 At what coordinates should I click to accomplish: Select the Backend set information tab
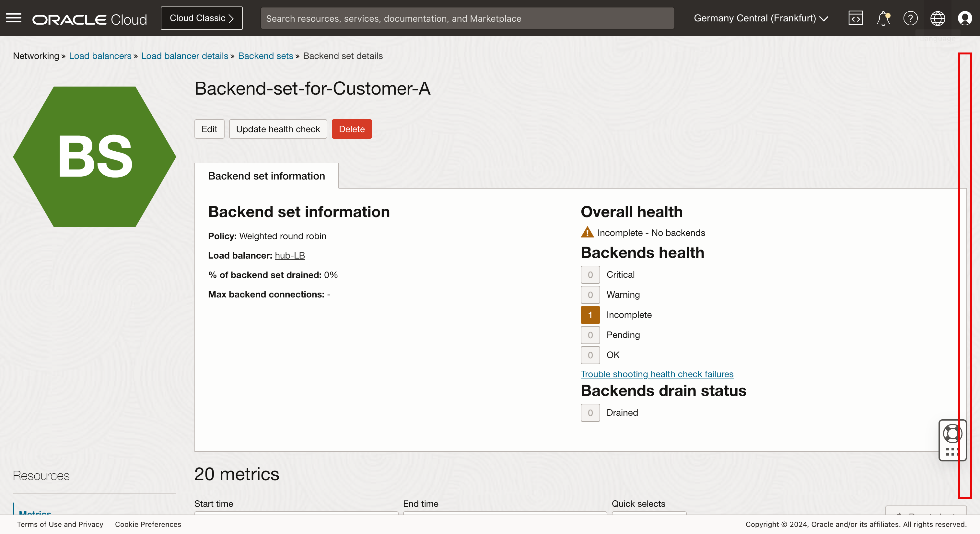click(x=266, y=176)
